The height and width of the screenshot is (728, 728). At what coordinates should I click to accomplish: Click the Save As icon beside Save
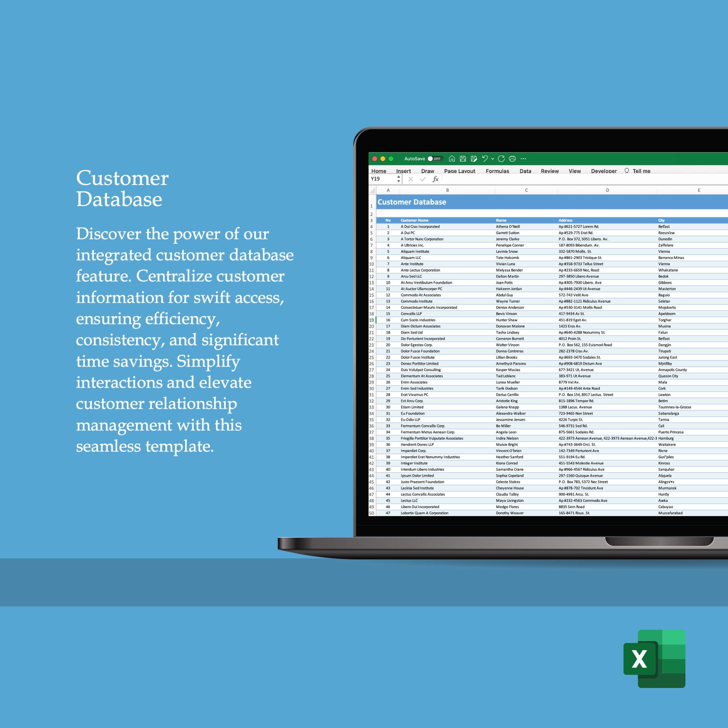(x=474, y=159)
